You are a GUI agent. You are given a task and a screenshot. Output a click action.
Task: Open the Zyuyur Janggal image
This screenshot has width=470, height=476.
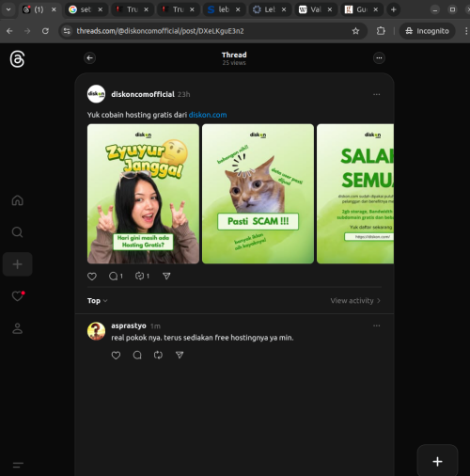tap(143, 194)
